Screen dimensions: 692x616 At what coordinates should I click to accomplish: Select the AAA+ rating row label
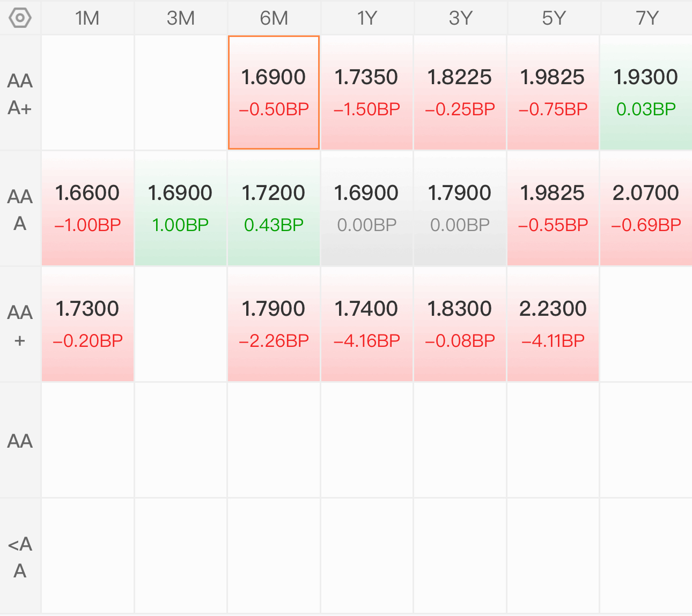click(20, 94)
